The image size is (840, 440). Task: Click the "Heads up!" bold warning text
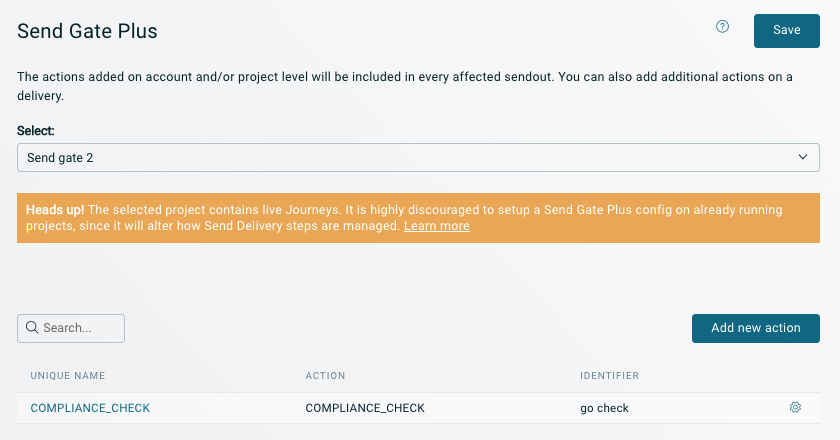tap(55, 210)
